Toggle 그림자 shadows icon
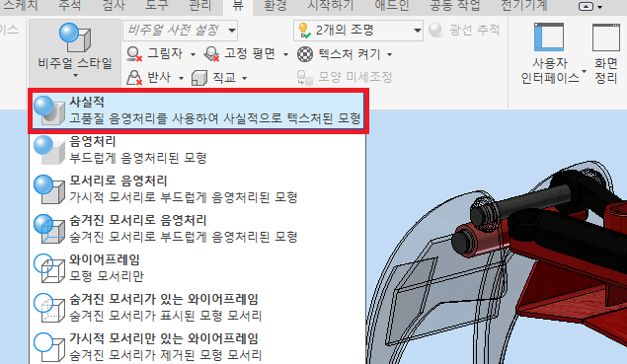Image resolution: width=627 pixels, height=364 pixels. [134, 54]
